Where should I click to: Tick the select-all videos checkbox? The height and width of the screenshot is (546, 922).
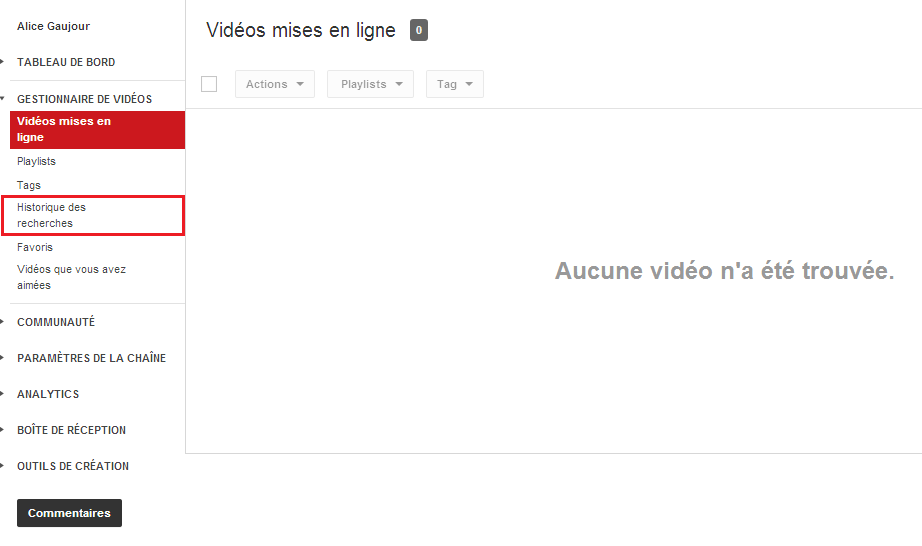(x=209, y=84)
